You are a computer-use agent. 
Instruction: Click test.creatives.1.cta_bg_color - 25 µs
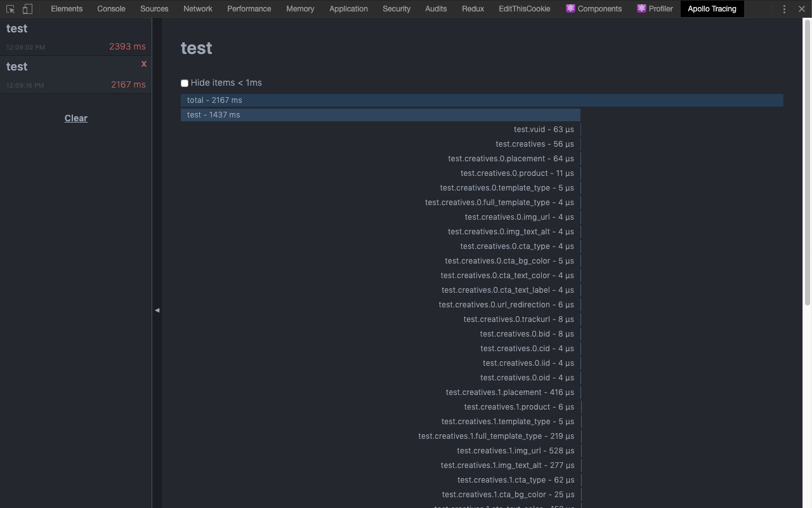(x=508, y=495)
